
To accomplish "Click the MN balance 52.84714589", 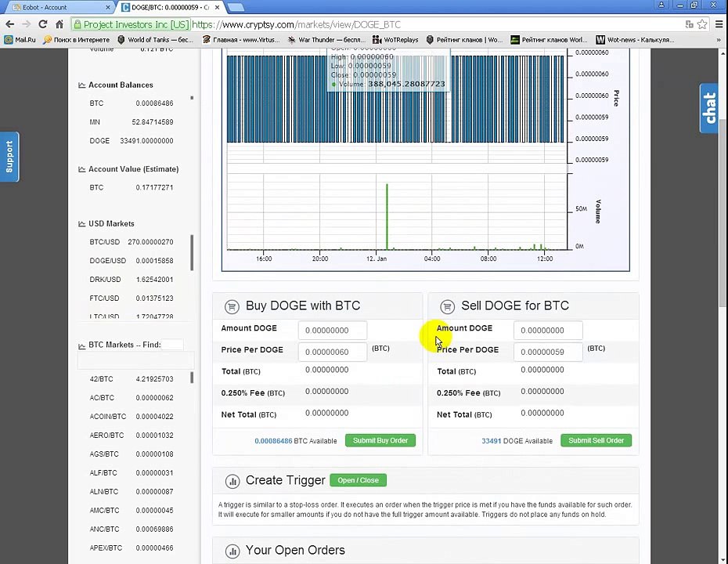I will click(153, 122).
